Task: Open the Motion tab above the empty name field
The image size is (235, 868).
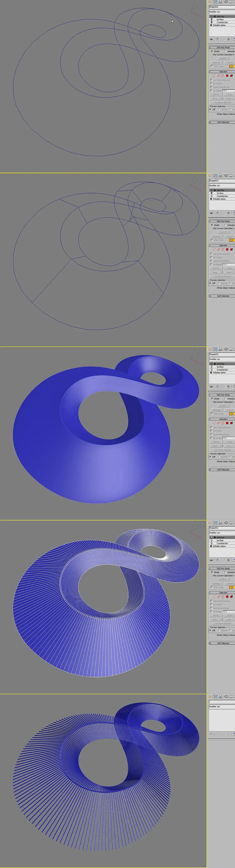Action: [x=226, y=696]
